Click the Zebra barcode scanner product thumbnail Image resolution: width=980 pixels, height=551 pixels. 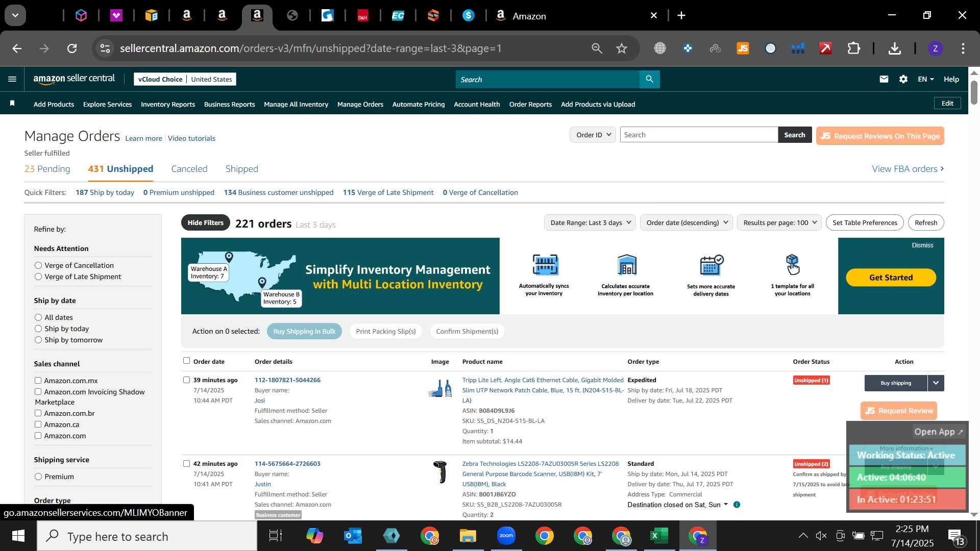pos(439,472)
